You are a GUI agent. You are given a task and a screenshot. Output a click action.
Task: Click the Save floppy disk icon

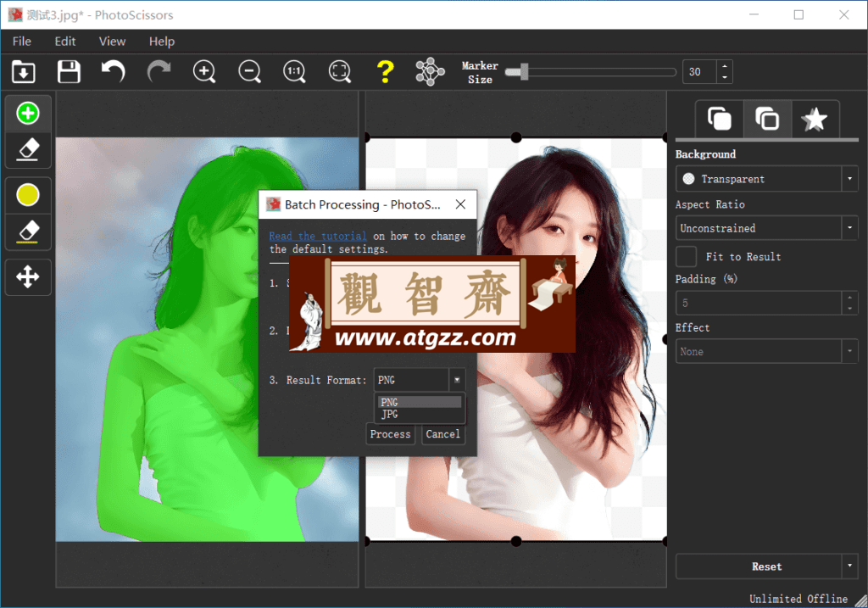tap(70, 71)
